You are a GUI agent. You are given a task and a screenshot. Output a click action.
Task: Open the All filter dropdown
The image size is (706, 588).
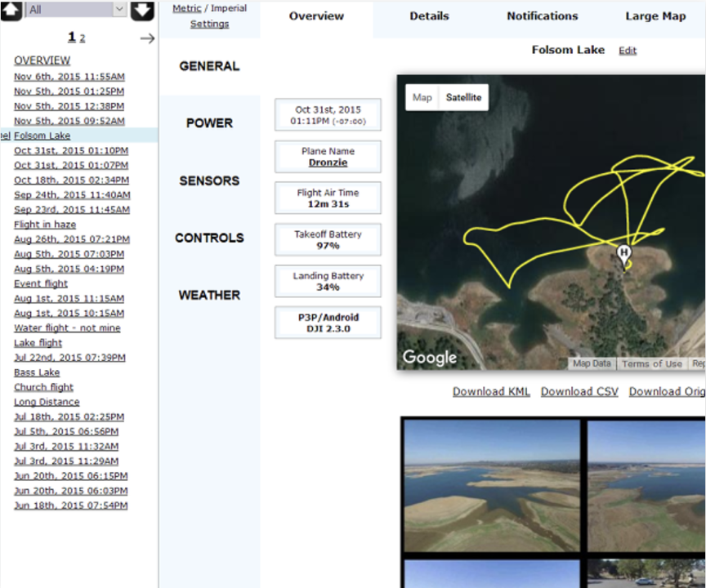point(76,10)
